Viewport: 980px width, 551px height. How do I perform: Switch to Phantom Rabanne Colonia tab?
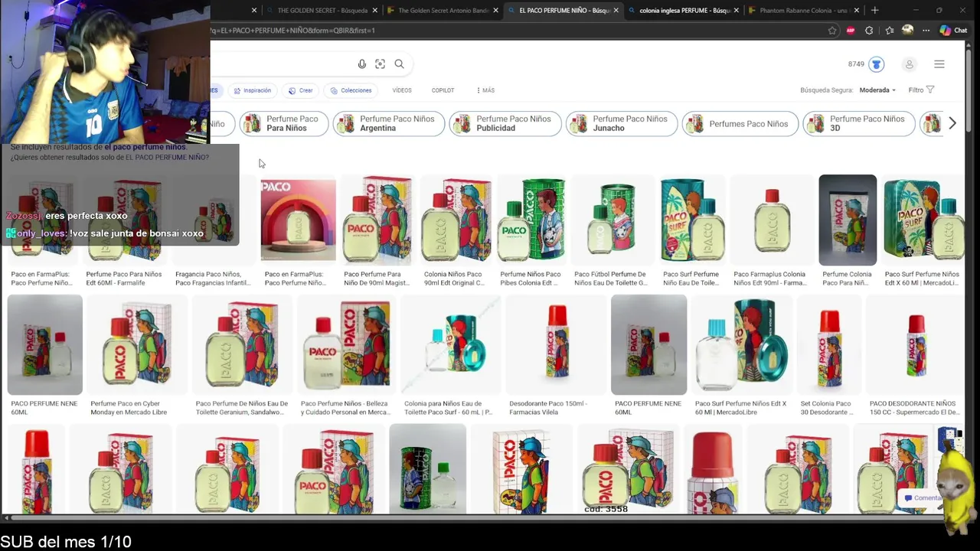[x=802, y=10]
